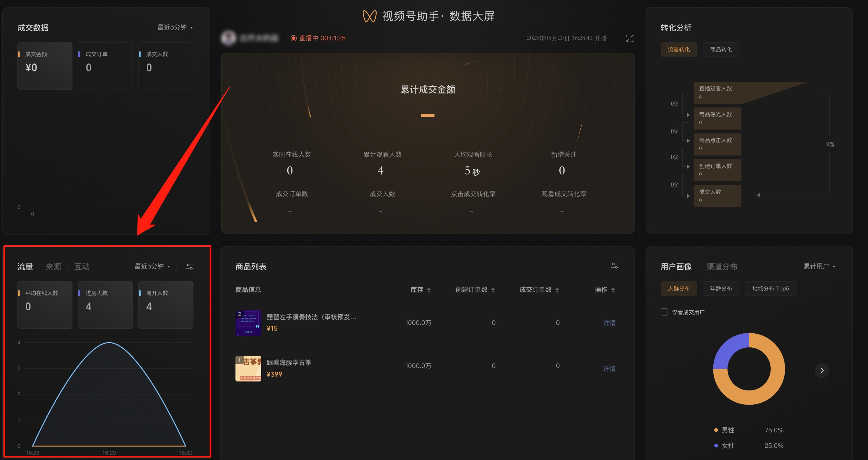Open 详情 link for 琵琶左手演奏技法
Viewport: 868px width, 460px height.
click(x=609, y=323)
